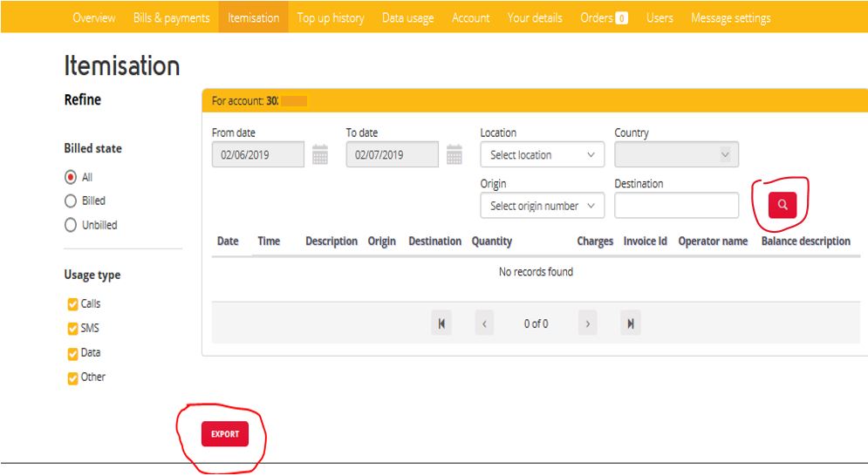This screenshot has width=868, height=476.
Task: Open the Top up history tab
Action: point(331,17)
